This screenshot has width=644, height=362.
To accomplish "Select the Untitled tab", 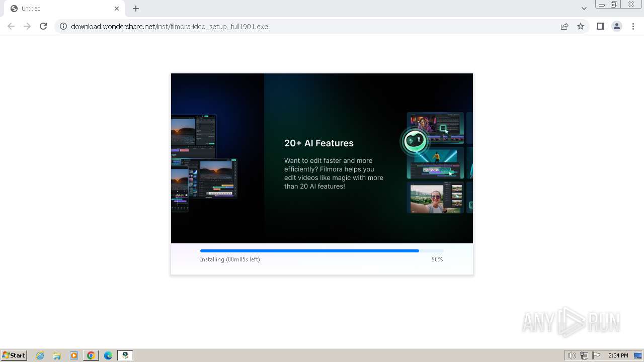I will pos(64,9).
